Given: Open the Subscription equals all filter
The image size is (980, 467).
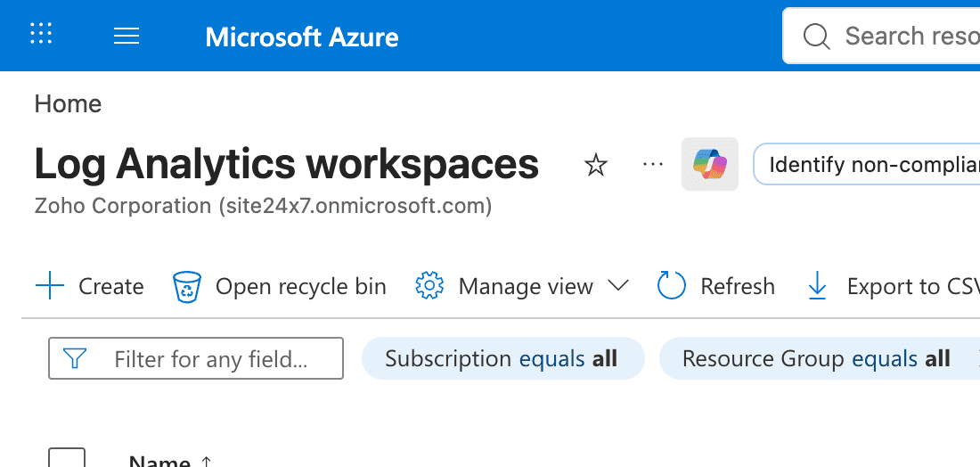Looking at the screenshot, I should tap(502, 358).
